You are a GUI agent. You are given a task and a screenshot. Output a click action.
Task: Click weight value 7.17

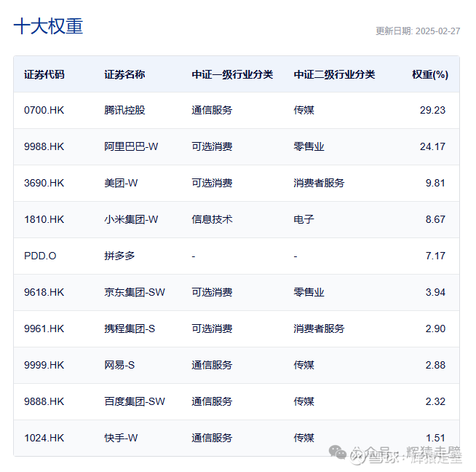point(435,256)
